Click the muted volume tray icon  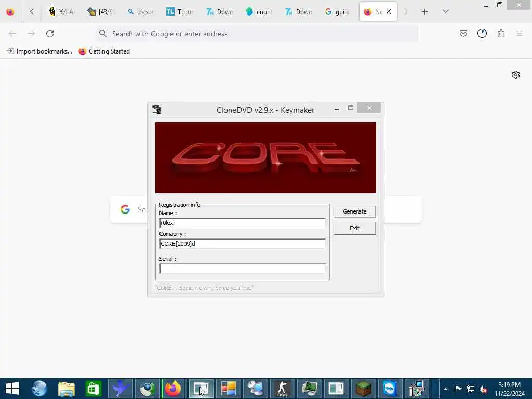click(x=484, y=389)
